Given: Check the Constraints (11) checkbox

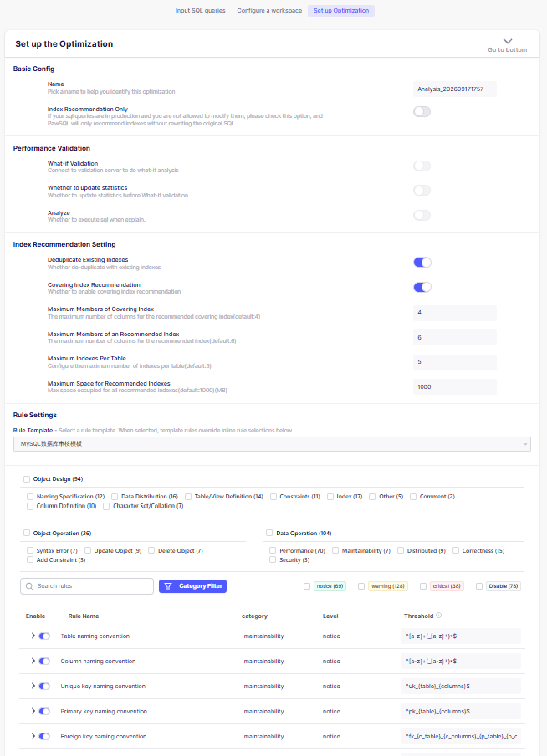Looking at the screenshot, I should [x=273, y=496].
